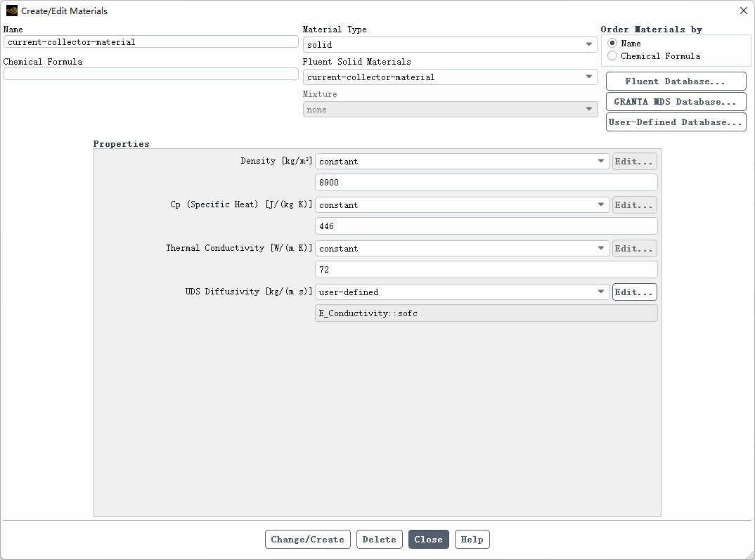This screenshot has height=560, width=755.
Task: Click the Change/Create button
Action: (x=308, y=540)
